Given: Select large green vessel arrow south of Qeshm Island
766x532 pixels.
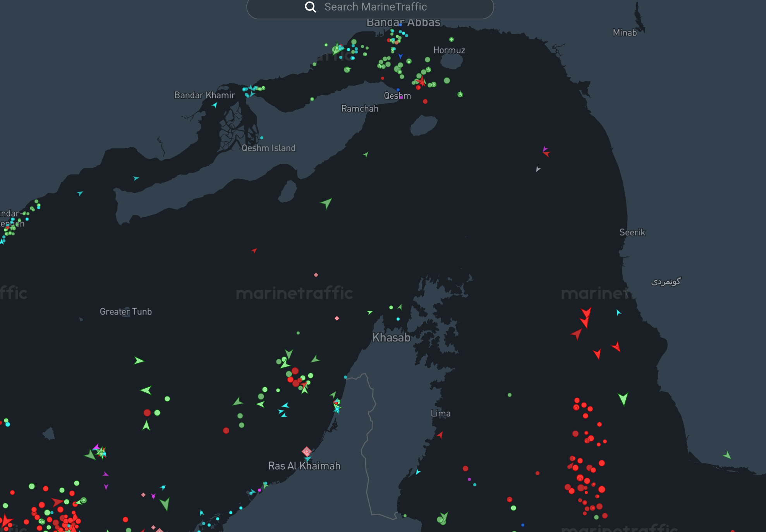Looking at the screenshot, I should (326, 203).
